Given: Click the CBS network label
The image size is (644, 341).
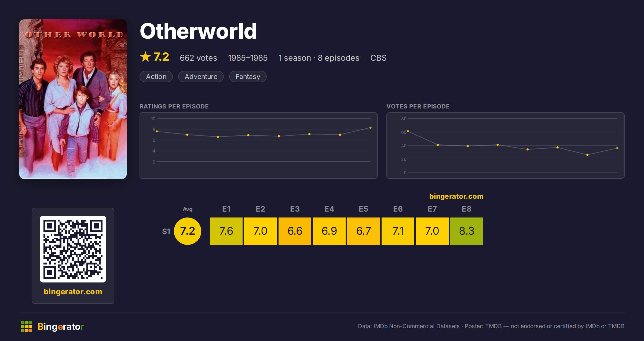Looking at the screenshot, I should pyautogui.click(x=379, y=58).
